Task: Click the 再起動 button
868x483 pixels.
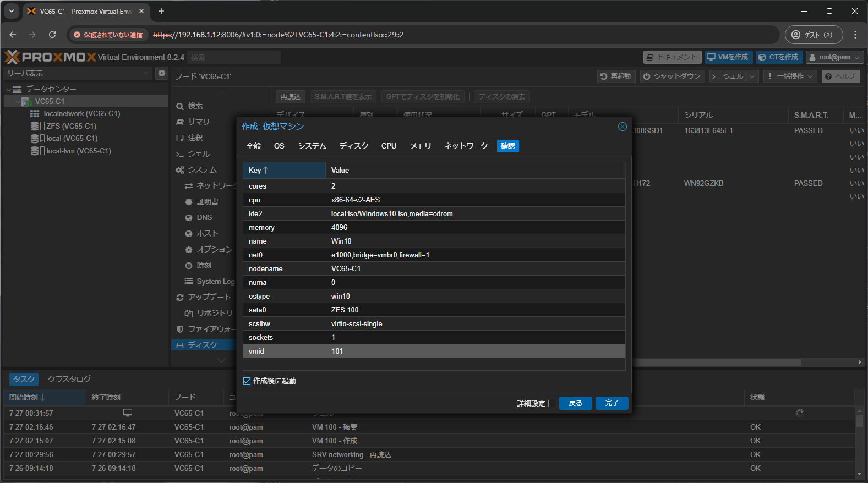Action: (616, 76)
